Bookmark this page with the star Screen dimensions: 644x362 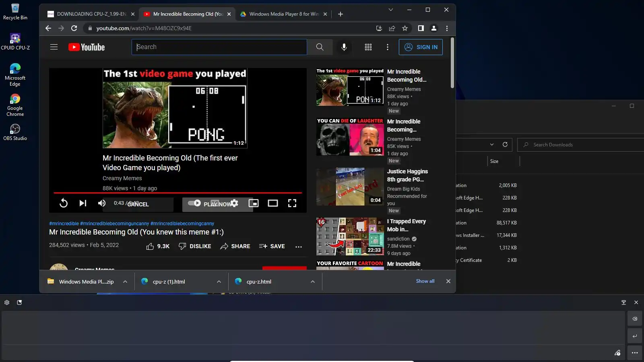pyautogui.click(x=405, y=28)
